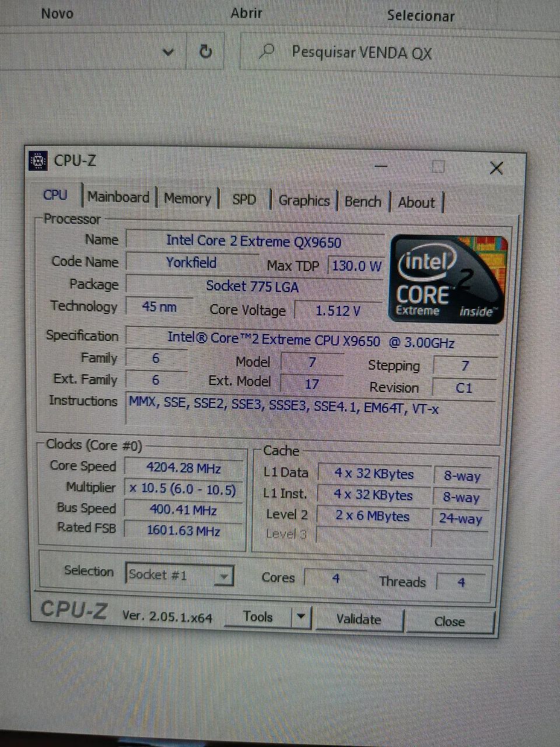This screenshot has height=747, width=560.
Task: Click the core speed 4204.28 MHz value
Action: (184, 468)
